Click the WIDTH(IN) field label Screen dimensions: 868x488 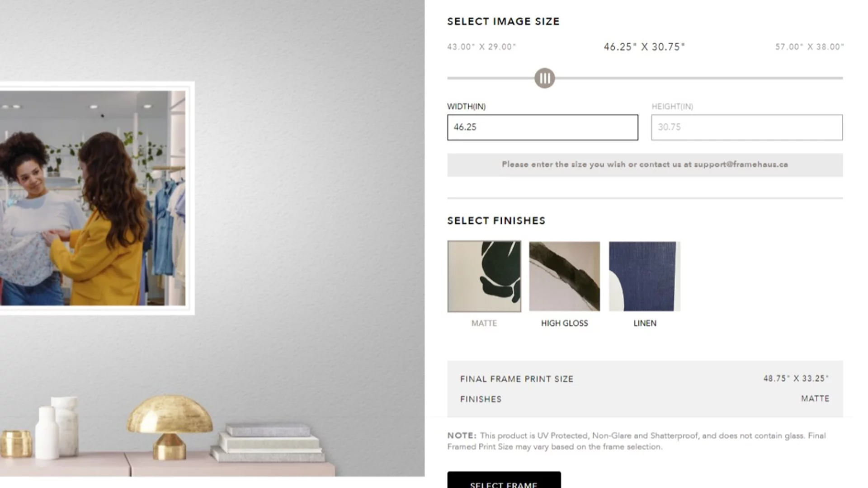467,107
